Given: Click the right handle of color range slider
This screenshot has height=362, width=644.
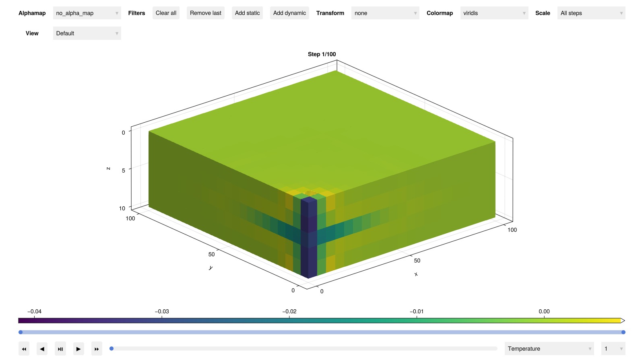Looking at the screenshot, I should coord(623,332).
